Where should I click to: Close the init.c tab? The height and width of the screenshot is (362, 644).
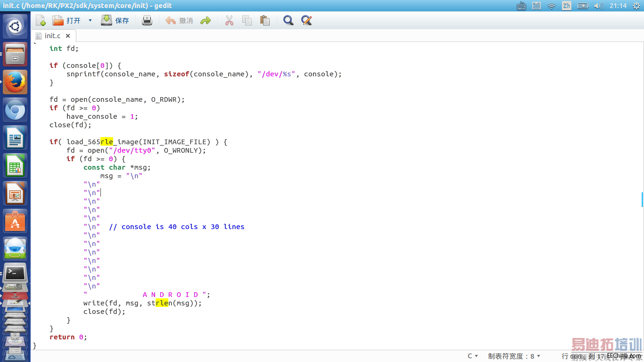click(x=68, y=36)
